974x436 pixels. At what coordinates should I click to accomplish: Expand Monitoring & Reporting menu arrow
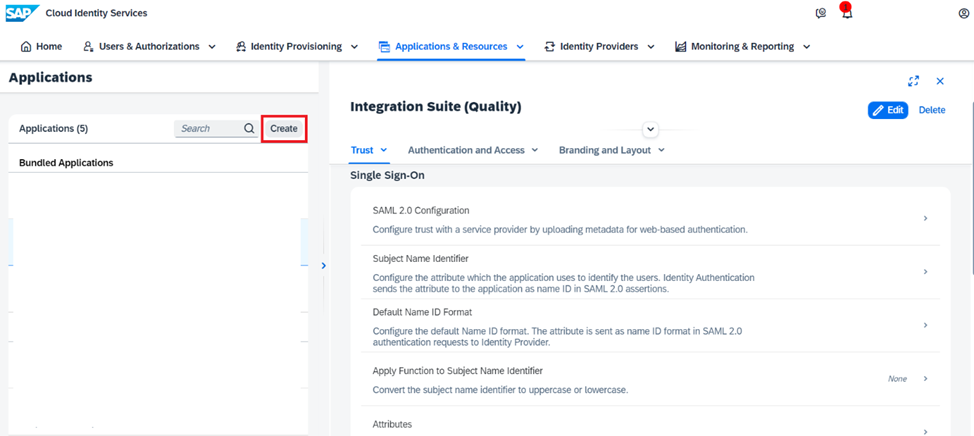click(806, 47)
